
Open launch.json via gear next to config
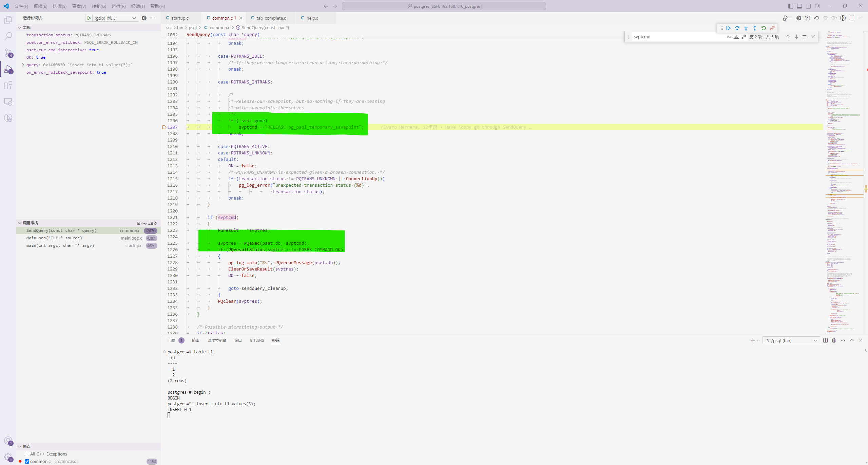(144, 18)
